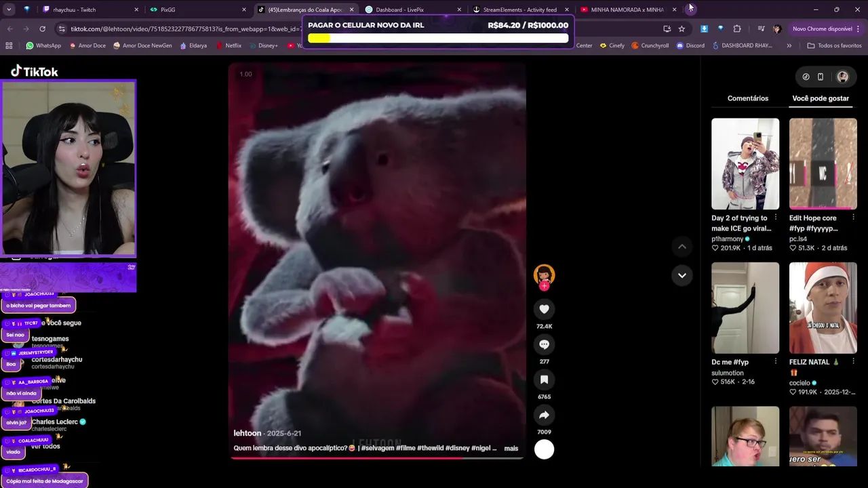Open the TikTok coins icon in the top-right pill

[806, 77]
